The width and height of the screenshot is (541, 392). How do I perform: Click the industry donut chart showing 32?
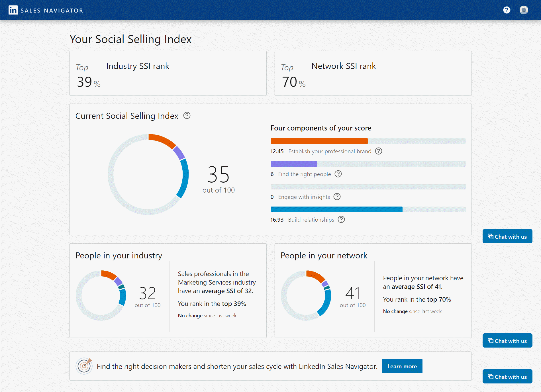pyautogui.click(x=101, y=295)
